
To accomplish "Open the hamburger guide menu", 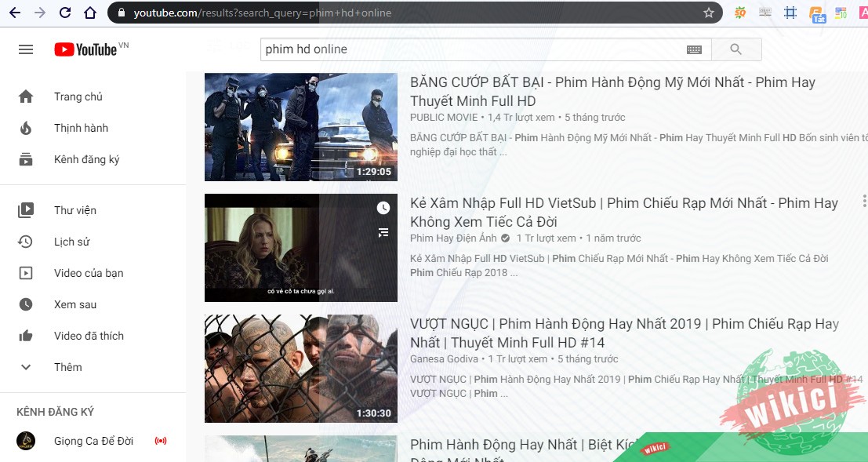I will pyautogui.click(x=26, y=49).
